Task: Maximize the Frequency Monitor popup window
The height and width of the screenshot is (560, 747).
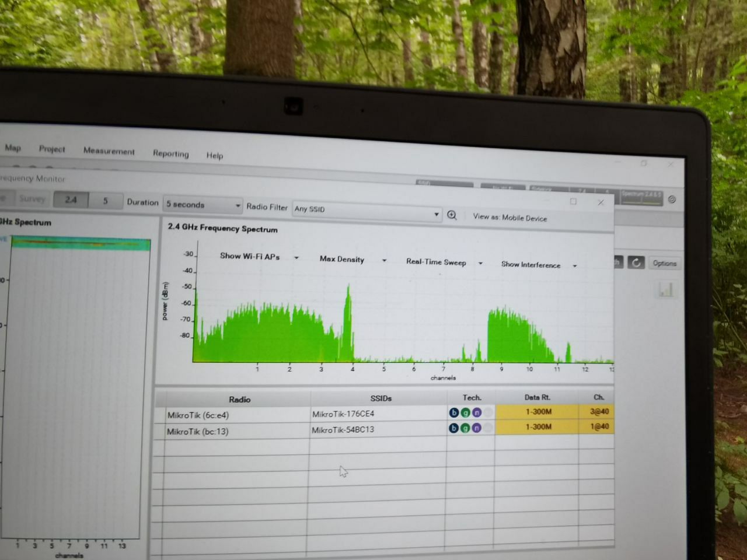Action: 573,201
